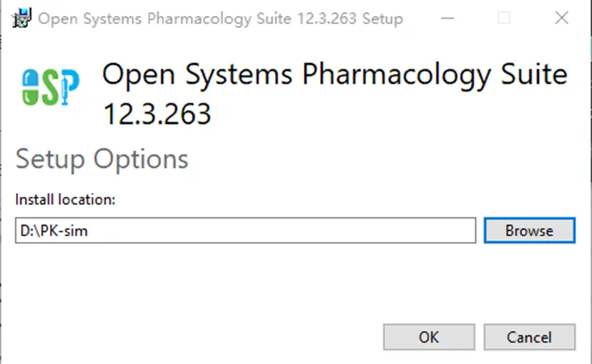Click the green S letter in the logo
This screenshot has height=364, width=592.
(x=50, y=88)
